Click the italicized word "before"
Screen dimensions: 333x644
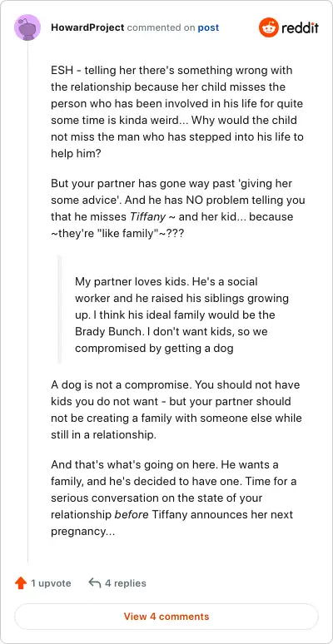(x=132, y=514)
